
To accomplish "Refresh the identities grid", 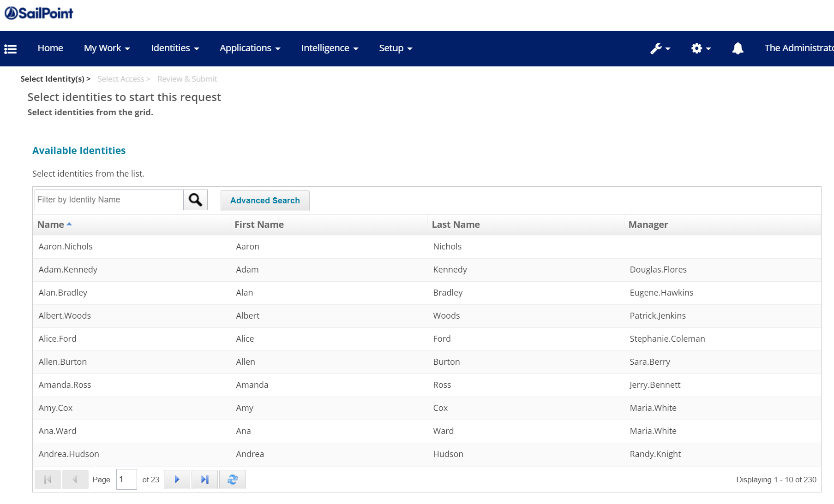I will pos(232,480).
